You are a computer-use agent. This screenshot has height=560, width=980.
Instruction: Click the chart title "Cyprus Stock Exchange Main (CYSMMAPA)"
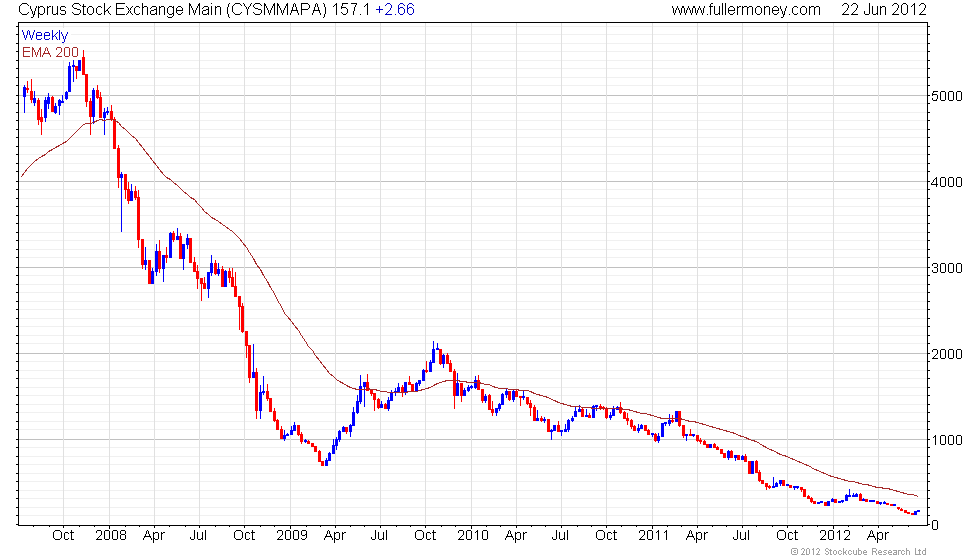click(173, 10)
